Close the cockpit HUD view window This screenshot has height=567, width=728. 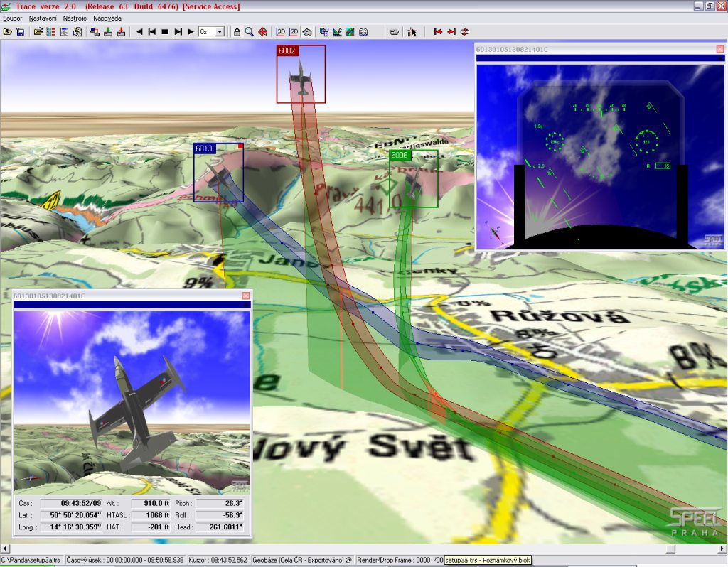pyautogui.click(x=719, y=50)
